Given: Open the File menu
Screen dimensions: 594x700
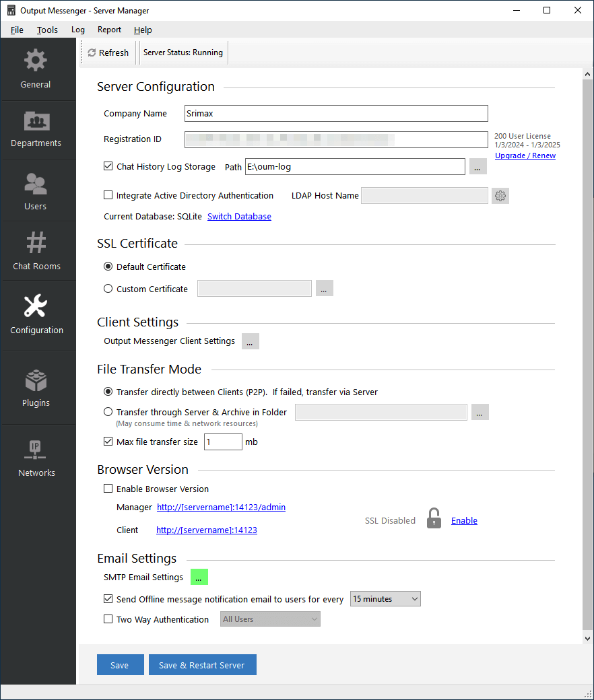Looking at the screenshot, I should pos(17,30).
